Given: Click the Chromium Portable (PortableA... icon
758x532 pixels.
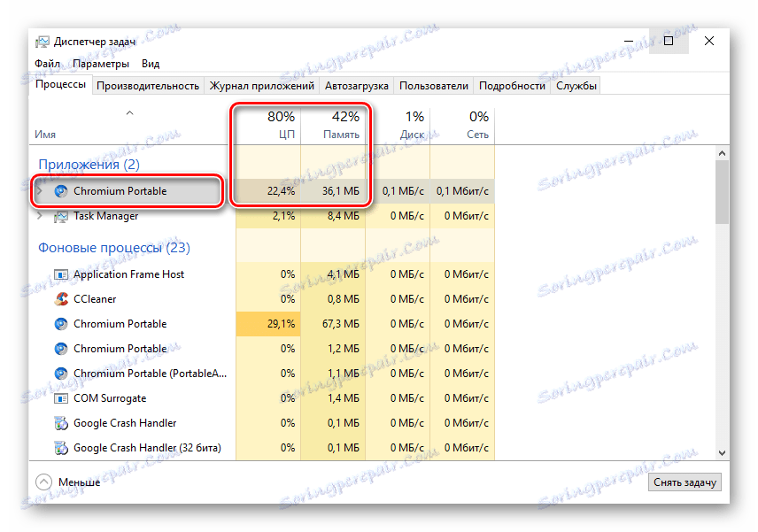Looking at the screenshot, I should point(61,374).
